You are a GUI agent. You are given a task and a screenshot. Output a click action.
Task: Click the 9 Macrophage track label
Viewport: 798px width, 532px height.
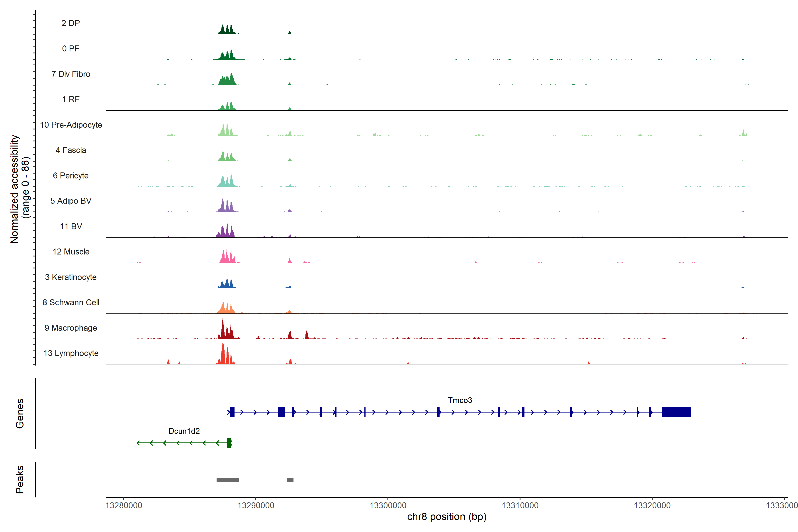click(x=70, y=328)
